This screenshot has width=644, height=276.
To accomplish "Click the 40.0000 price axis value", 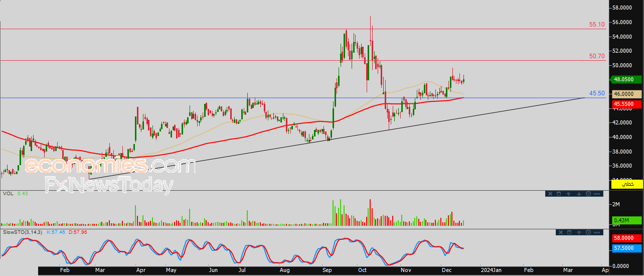I will pyautogui.click(x=622, y=137).
